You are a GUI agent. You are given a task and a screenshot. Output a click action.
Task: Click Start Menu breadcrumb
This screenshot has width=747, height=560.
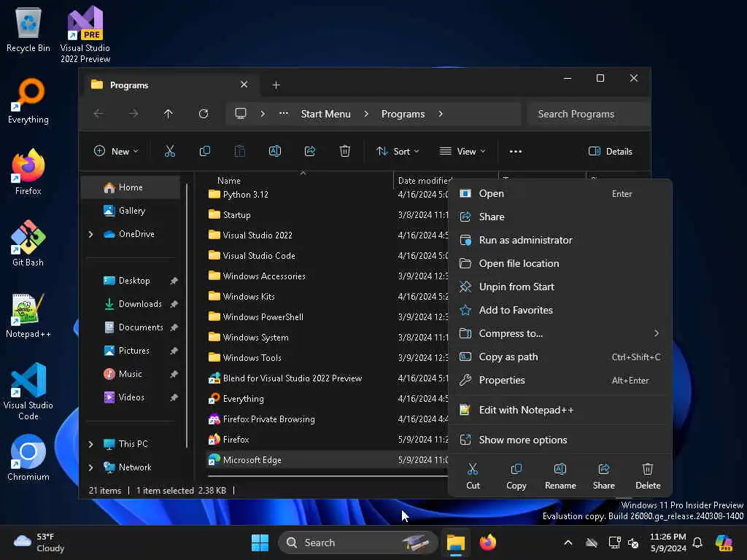tap(326, 114)
